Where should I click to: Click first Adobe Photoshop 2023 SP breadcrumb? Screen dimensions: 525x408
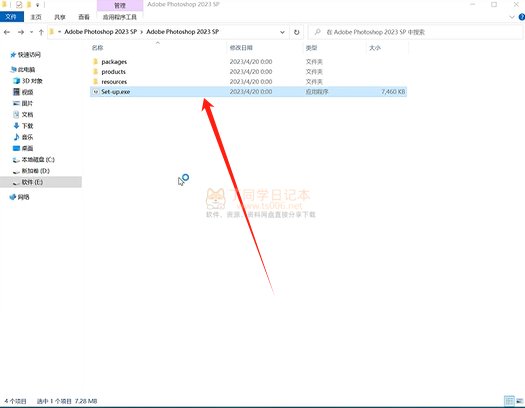pos(100,32)
